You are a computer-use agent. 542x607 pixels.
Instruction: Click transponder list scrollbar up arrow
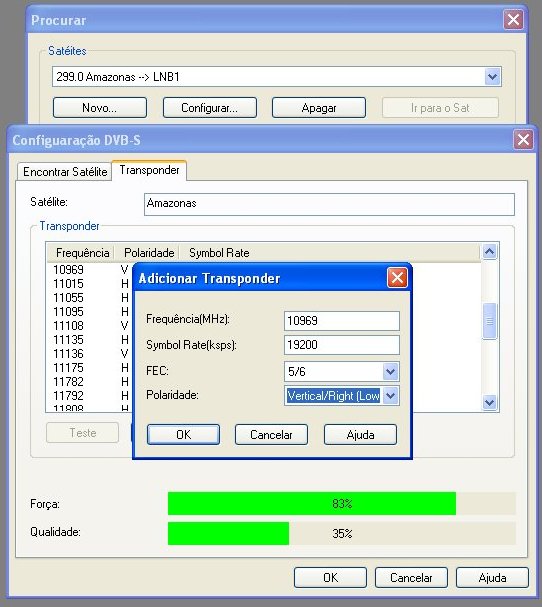click(x=489, y=252)
